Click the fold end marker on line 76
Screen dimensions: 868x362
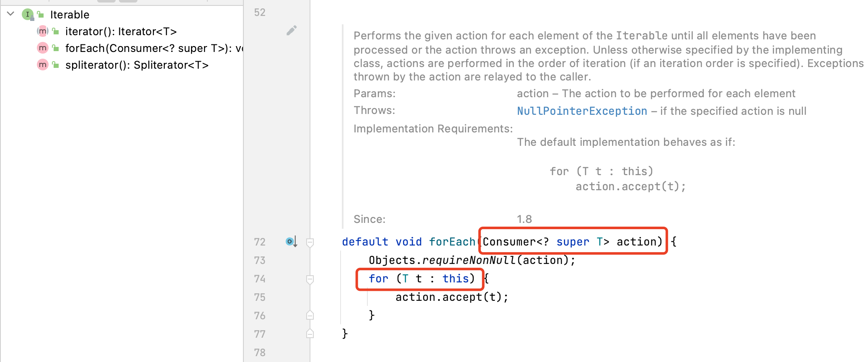(x=310, y=315)
